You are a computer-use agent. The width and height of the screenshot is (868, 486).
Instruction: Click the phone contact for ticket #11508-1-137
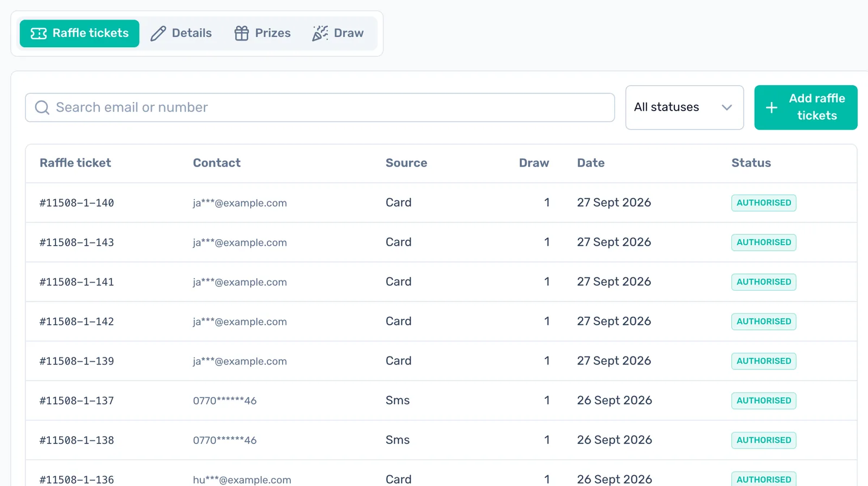[x=225, y=401]
